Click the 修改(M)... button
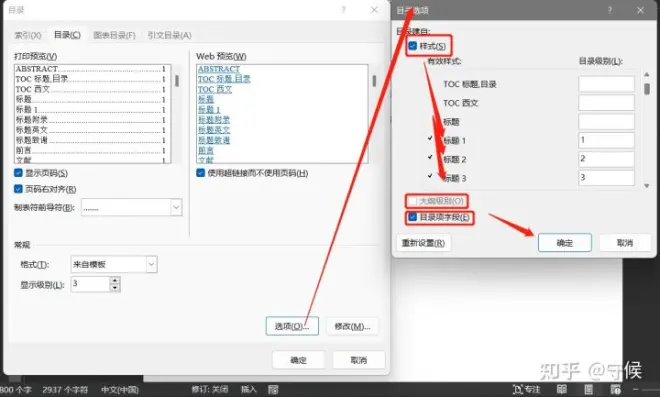 coord(352,326)
